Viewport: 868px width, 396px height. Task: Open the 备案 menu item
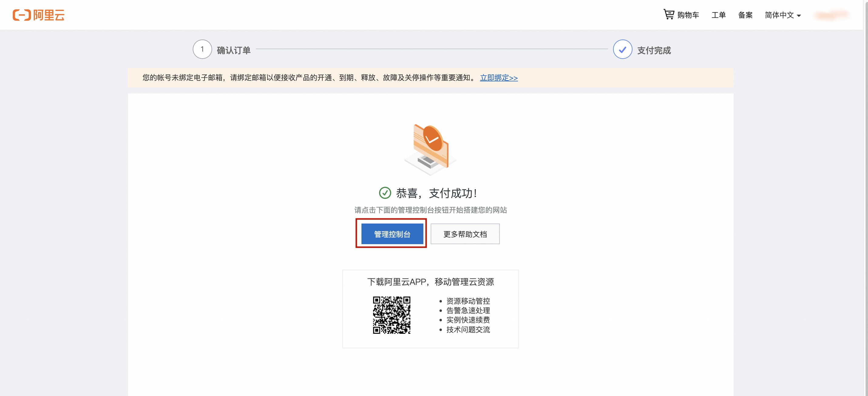point(745,15)
